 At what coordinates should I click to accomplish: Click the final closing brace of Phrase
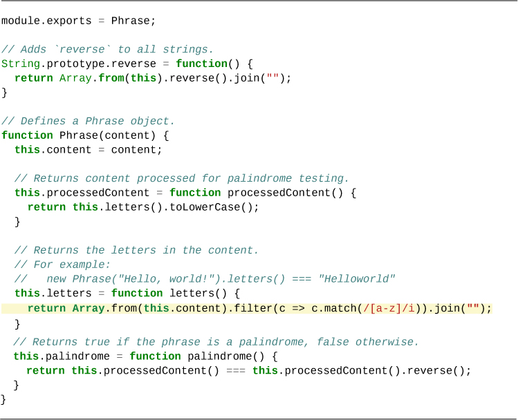[3, 399]
